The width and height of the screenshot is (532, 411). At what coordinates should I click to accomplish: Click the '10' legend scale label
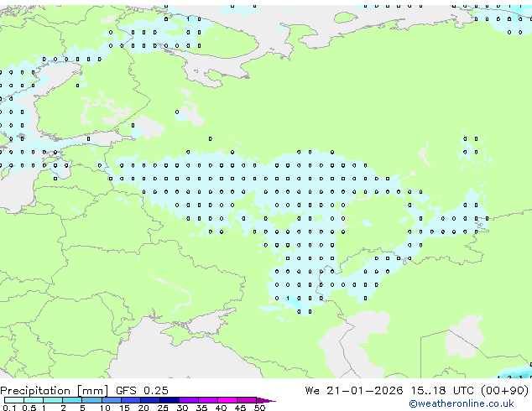105,408
